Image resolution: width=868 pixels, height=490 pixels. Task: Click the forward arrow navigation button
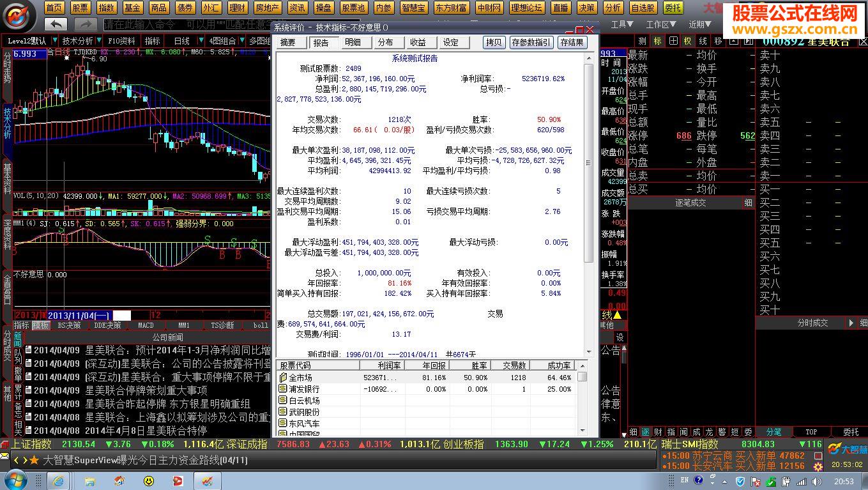[x=86, y=24]
